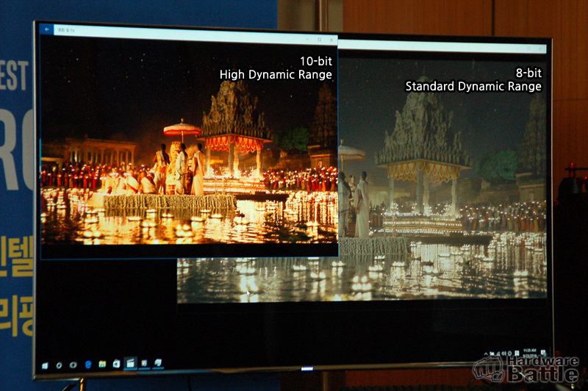Image resolution: width=588 pixels, height=391 pixels.
Task: Open the Action Center notifications icon
Action: (x=543, y=353)
